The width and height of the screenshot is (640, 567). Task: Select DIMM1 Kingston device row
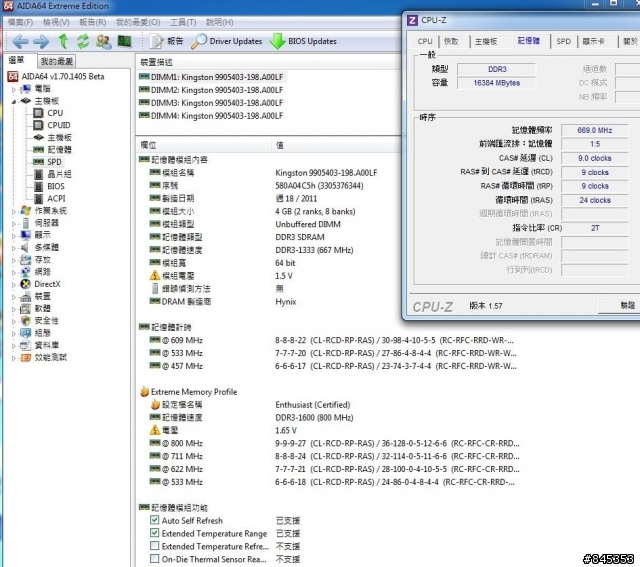click(x=211, y=77)
